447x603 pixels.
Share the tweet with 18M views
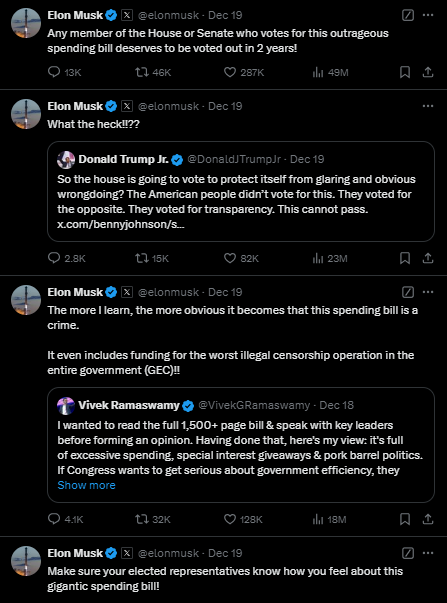tap(428, 519)
